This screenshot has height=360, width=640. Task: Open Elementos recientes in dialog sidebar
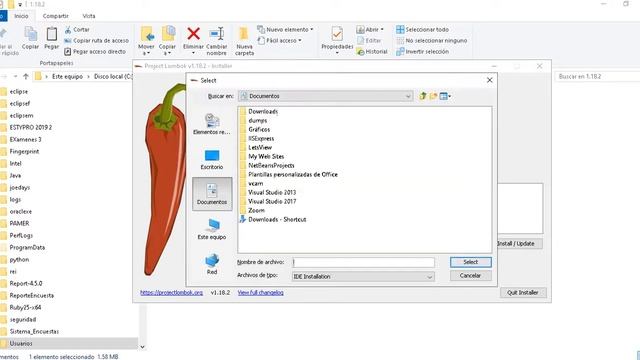tap(211, 124)
